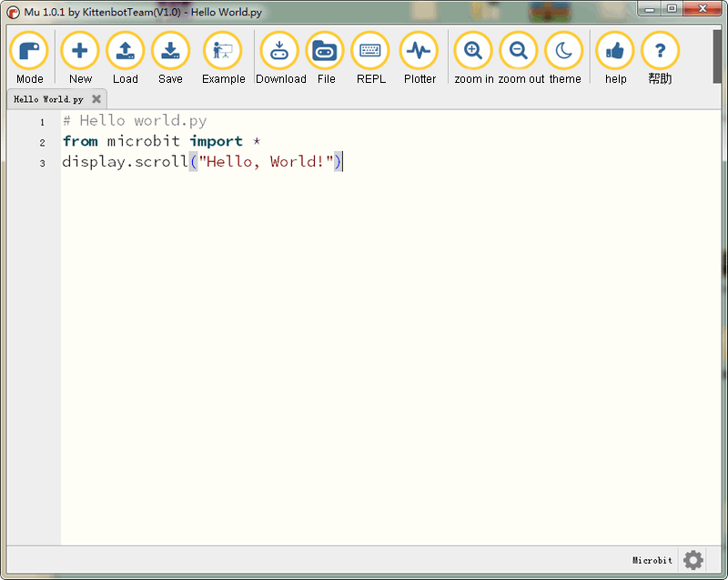
Task: Click line number 2 in gutter
Action: 42,142
